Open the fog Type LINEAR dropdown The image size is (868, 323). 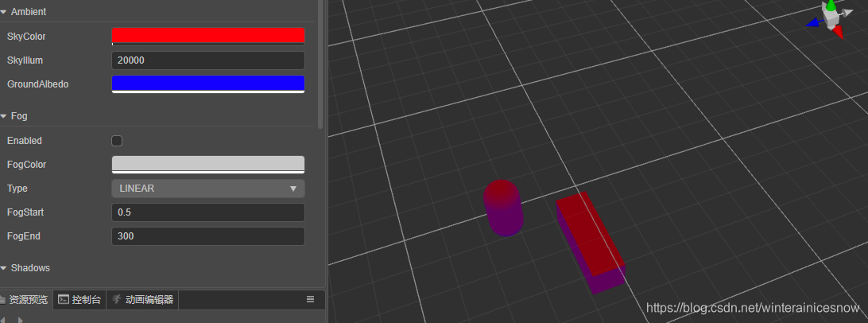tap(208, 189)
